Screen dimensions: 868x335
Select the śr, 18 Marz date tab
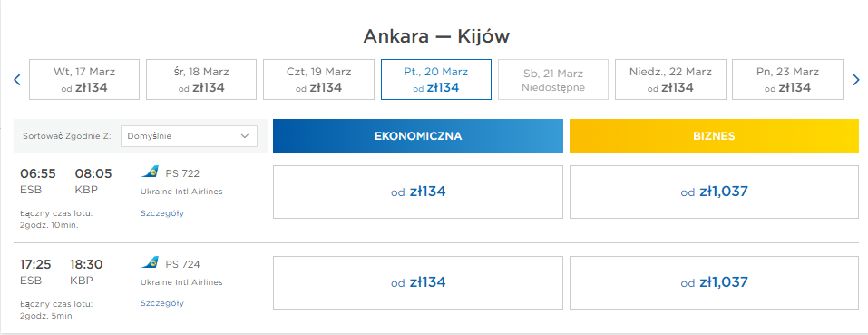pos(201,79)
